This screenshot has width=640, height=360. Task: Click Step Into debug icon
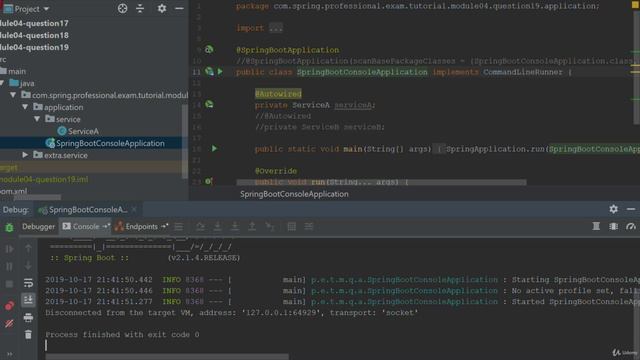tap(218, 227)
